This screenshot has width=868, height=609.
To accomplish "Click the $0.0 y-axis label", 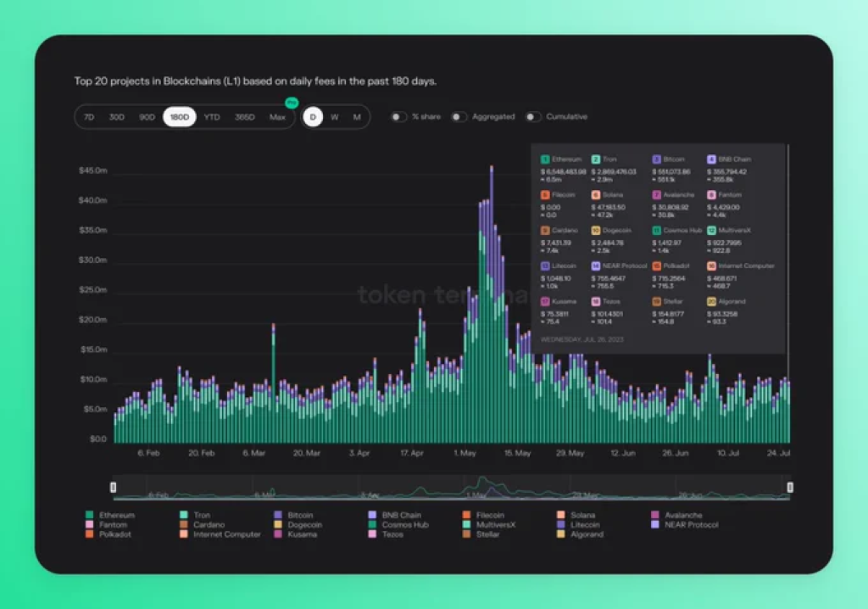I will pyautogui.click(x=98, y=439).
